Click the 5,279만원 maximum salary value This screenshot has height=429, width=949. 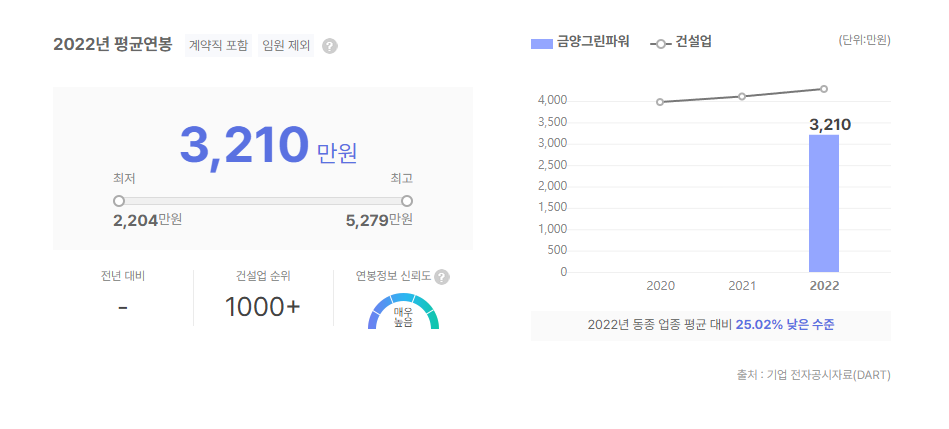(379, 220)
